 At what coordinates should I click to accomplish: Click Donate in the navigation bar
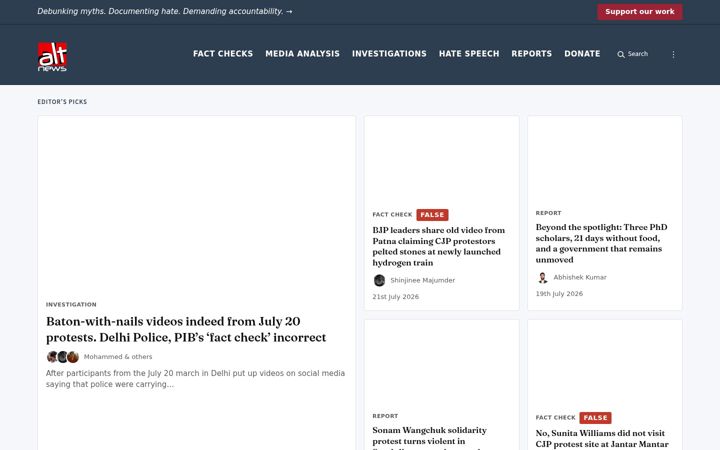pos(582,54)
